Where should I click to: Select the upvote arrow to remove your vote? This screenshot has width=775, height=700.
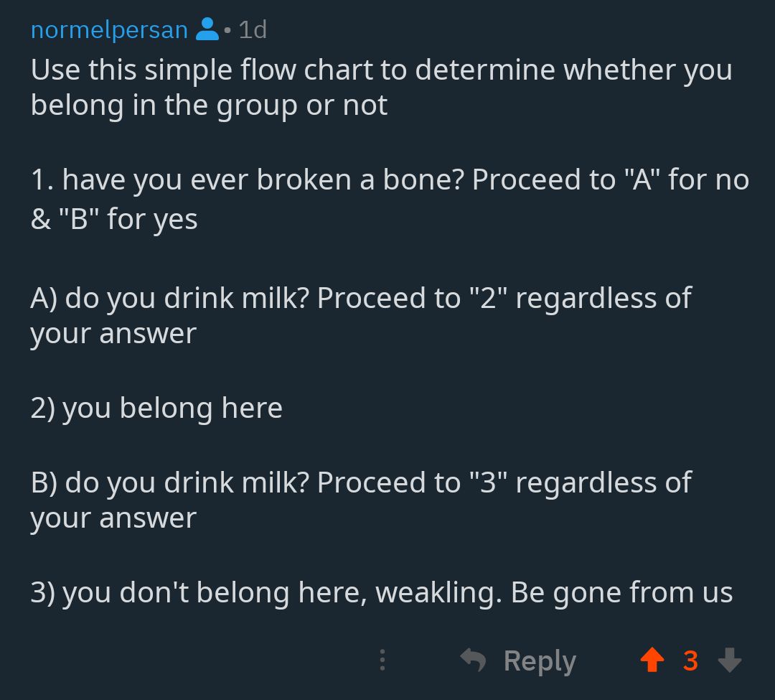(652, 660)
